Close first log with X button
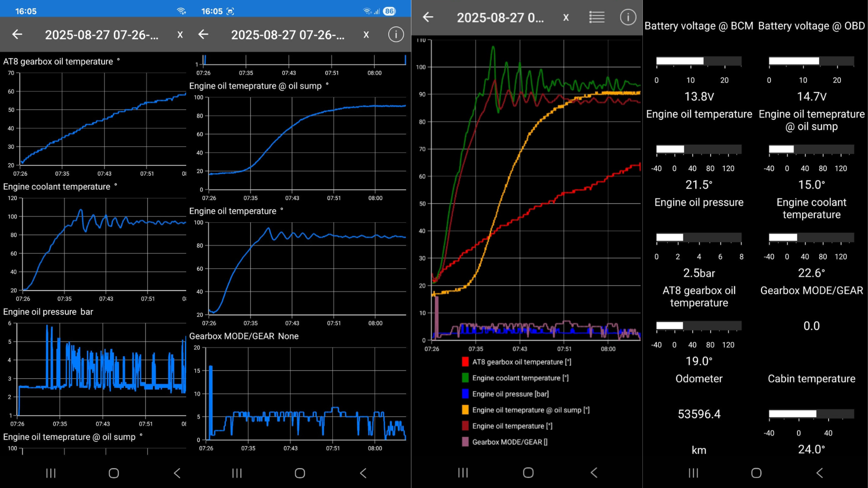 pyautogui.click(x=180, y=34)
